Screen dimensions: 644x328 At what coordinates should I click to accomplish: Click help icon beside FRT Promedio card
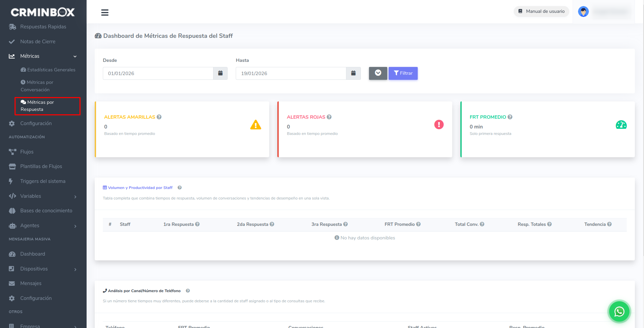click(x=510, y=117)
